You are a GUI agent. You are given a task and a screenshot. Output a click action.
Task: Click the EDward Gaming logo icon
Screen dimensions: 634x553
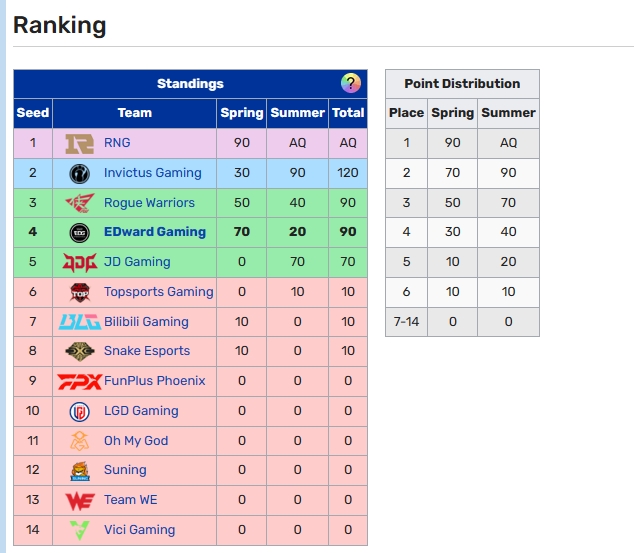tap(79, 232)
